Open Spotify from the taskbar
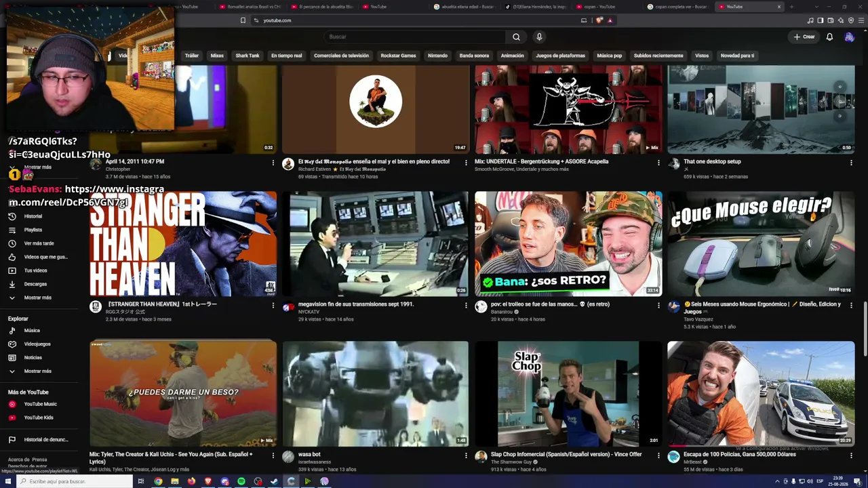The image size is (868, 488). (x=241, y=481)
